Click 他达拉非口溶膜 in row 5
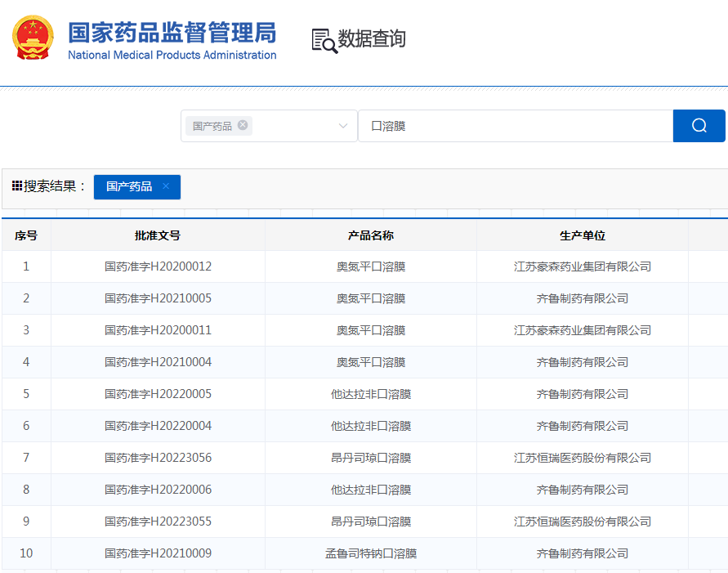This screenshot has height=573, width=728. (x=370, y=394)
